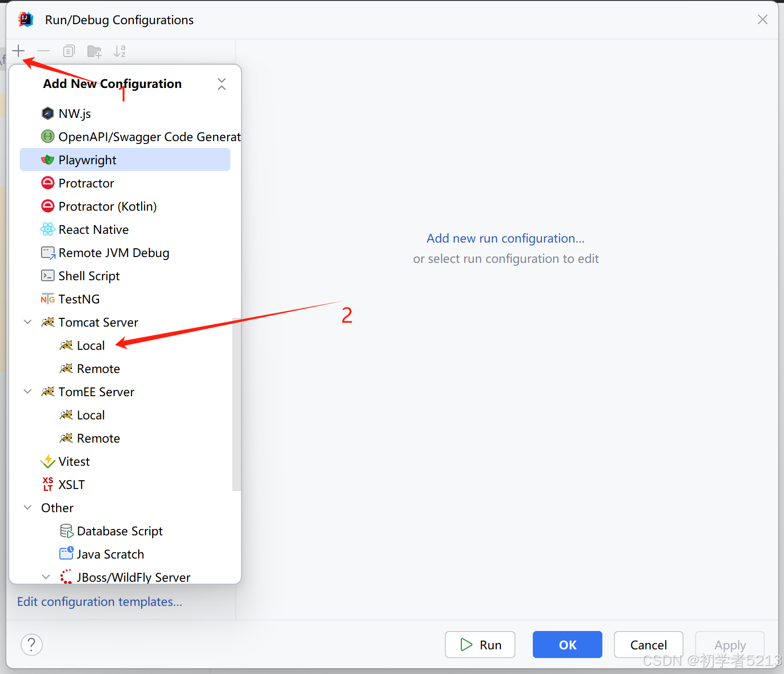Image resolution: width=784 pixels, height=674 pixels.
Task: Collapse the Tomcat Server group
Action: coord(28,322)
